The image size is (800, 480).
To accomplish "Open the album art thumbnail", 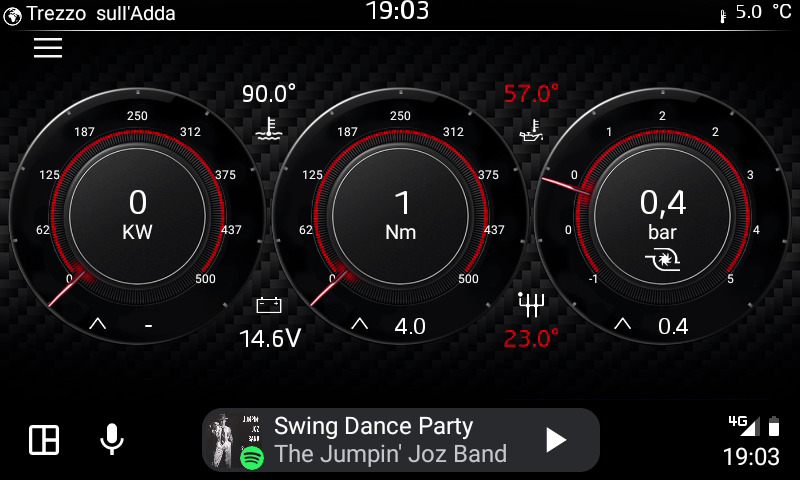I will click(x=236, y=440).
